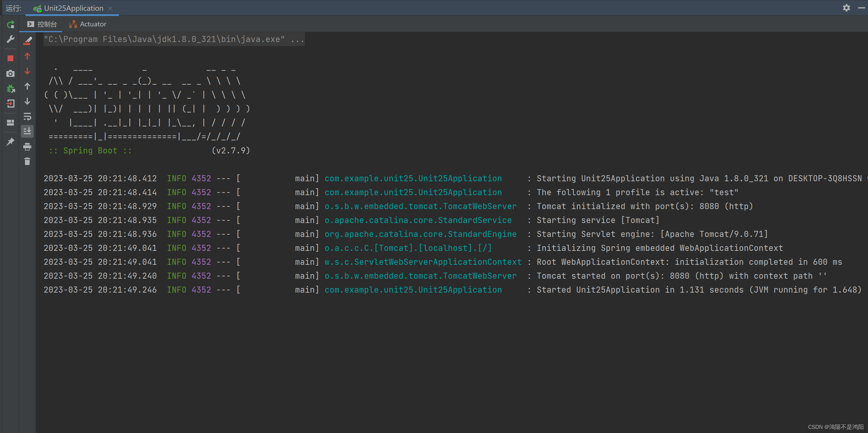Open the restore layout icon
Screen dimensions: 868x433
[x=10, y=123]
